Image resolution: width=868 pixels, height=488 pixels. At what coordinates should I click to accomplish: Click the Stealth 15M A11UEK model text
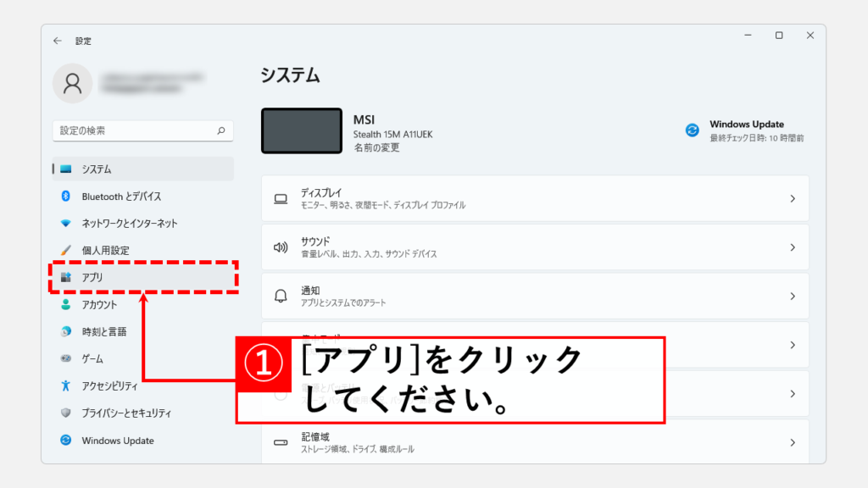[393, 135]
